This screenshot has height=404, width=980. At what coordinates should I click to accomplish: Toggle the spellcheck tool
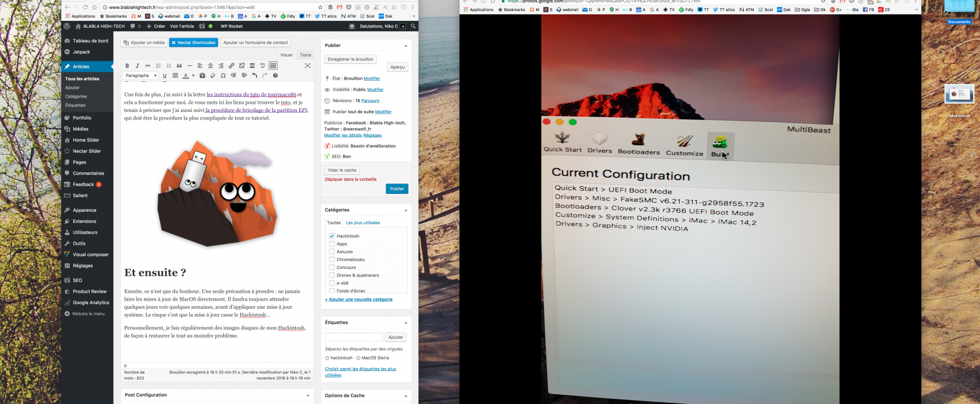tap(262, 66)
